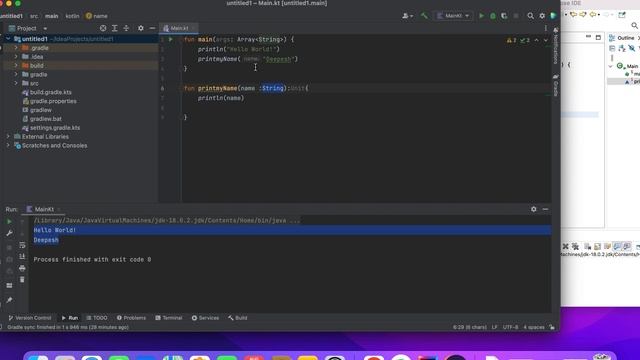Open the MainKt run configuration dropdown
This screenshot has height=360, width=640.
pyautogui.click(x=453, y=16)
